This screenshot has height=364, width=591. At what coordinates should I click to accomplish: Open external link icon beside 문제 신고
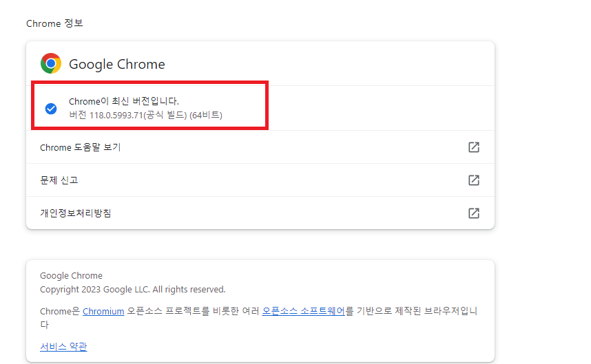click(x=474, y=180)
